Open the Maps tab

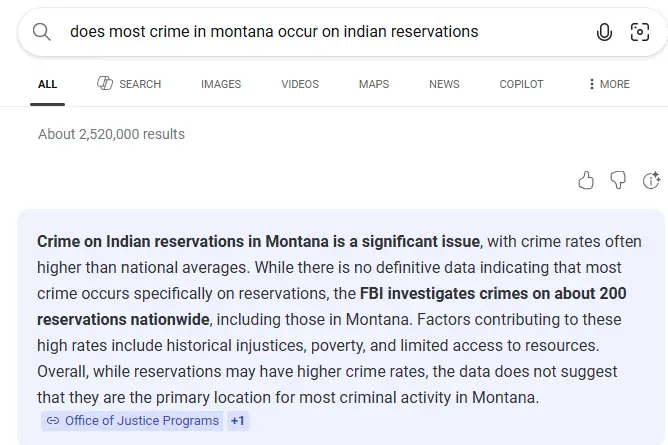coord(374,84)
